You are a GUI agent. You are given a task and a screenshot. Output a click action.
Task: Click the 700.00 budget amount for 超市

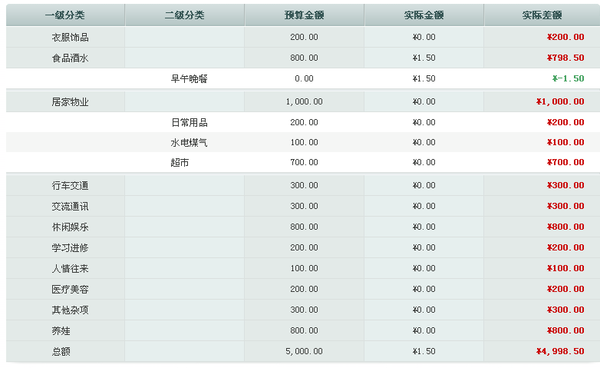(x=304, y=162)
